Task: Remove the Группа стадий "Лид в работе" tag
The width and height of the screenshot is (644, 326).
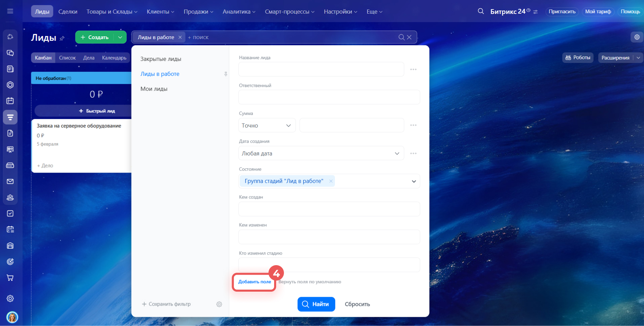Action: tap(330, 181)
